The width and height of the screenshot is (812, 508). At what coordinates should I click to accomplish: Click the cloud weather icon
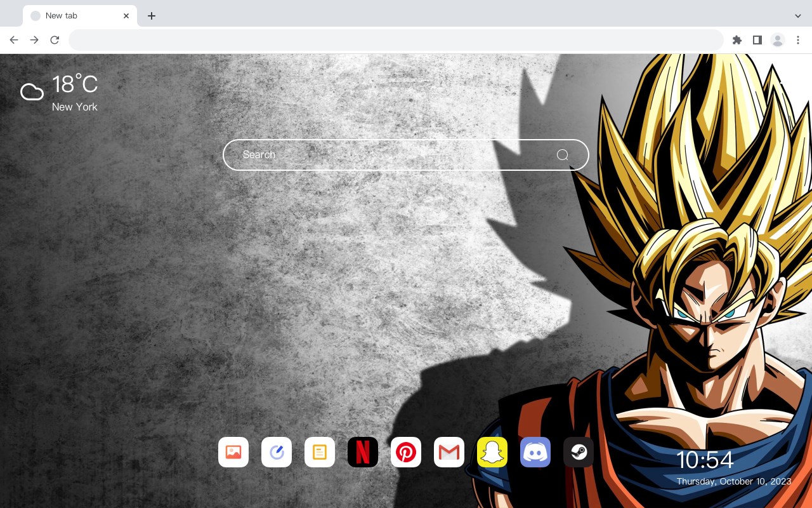pyautogui.click(x=32, y=92)
